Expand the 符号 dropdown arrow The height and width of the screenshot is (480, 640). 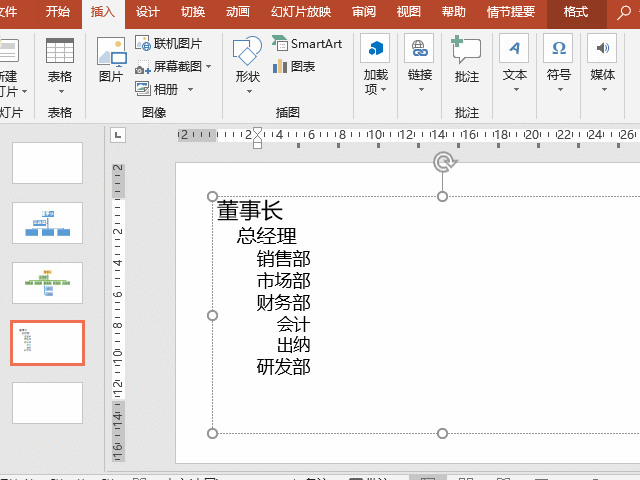560,90
